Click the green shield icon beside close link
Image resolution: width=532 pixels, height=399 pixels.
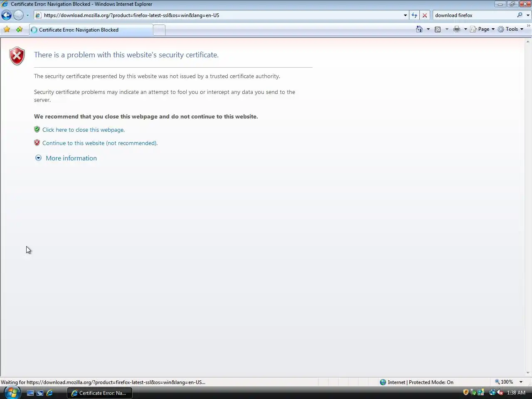point(37,129)
